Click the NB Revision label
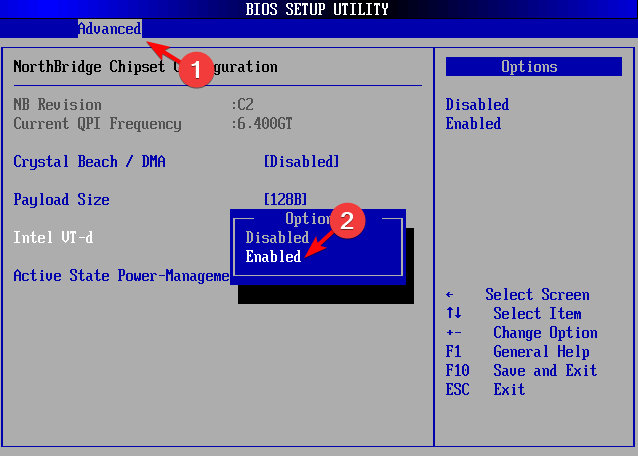This screenshot has width=638, height=456. tap(57, 105)
